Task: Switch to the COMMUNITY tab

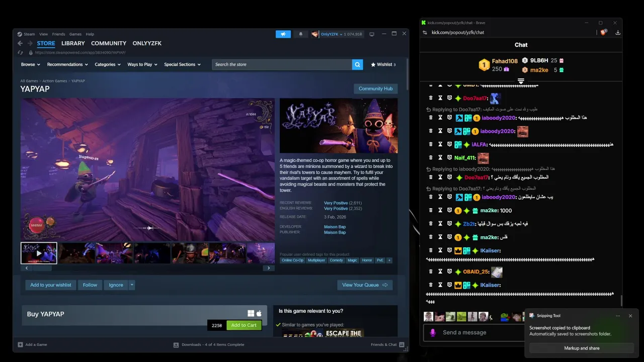Action: [x=109, y=43]
